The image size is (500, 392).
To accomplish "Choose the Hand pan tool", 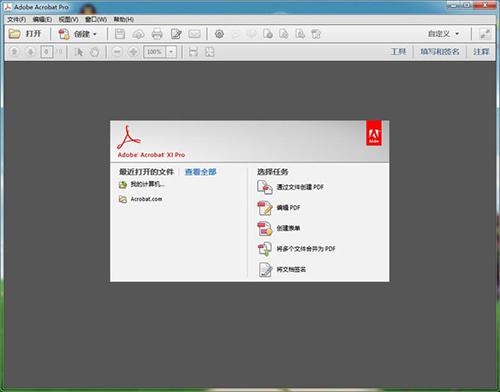I will (x=95, y=52).
